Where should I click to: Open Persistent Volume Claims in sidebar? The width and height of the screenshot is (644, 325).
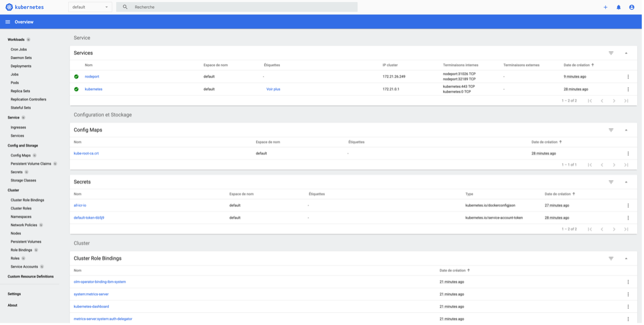point(31,164)
